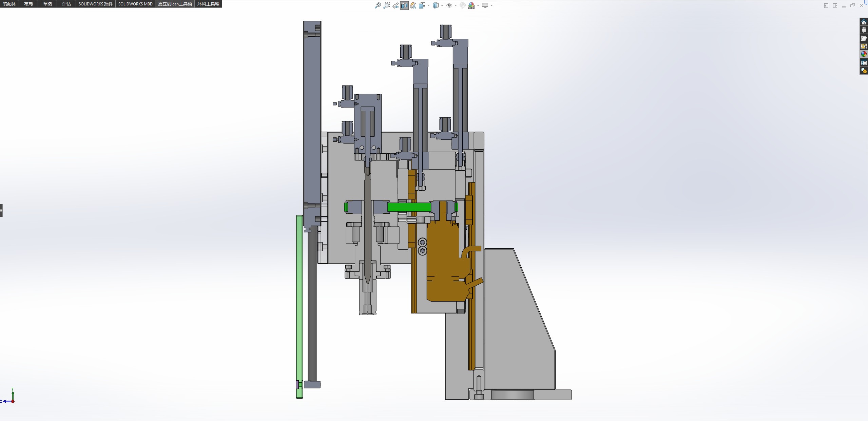
Task: Click the Edit Appearance sphere icon
Action: pos(462,5)
